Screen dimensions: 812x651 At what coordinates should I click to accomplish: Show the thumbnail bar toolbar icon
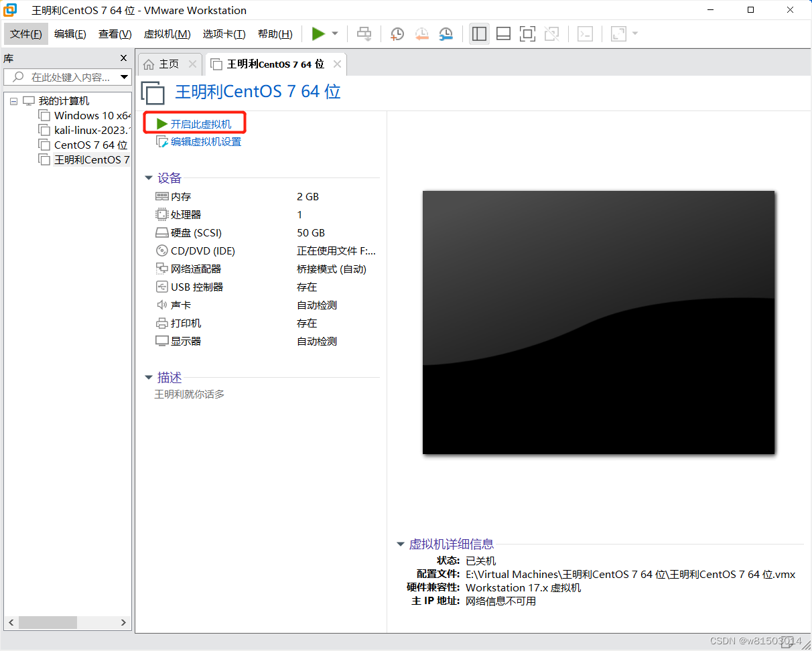click(x=503, y=33)
